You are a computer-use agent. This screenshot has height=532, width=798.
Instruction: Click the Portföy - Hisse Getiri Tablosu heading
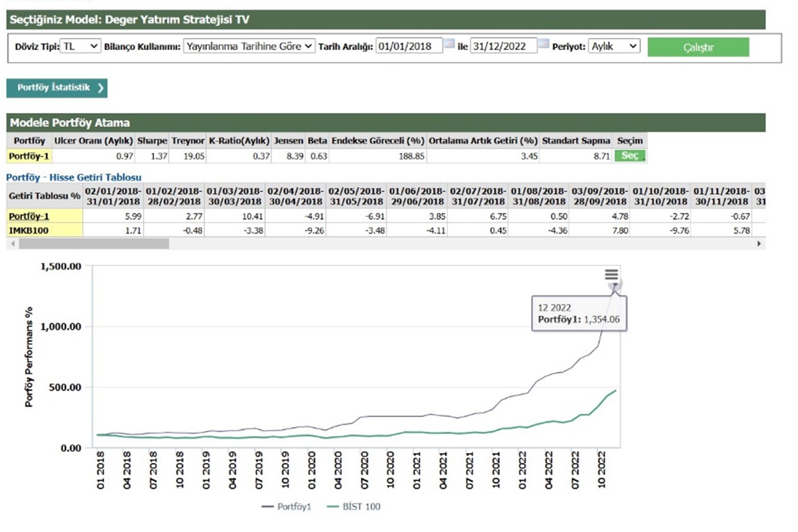pos(74,177)
